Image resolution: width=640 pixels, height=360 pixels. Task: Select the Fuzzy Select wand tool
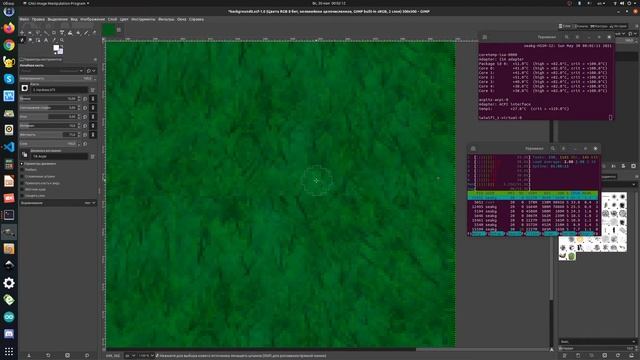click(46, 32)
